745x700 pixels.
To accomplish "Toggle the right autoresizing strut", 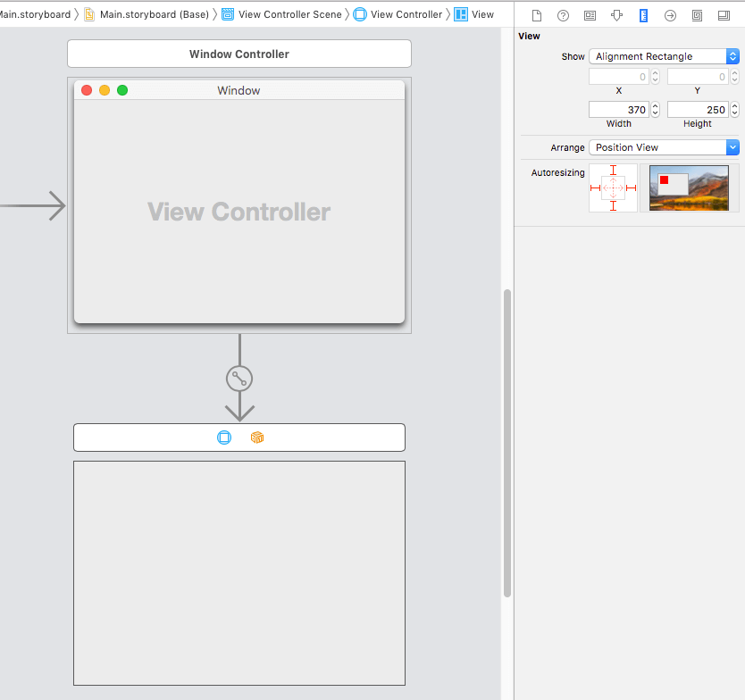I will pos(631,188).
